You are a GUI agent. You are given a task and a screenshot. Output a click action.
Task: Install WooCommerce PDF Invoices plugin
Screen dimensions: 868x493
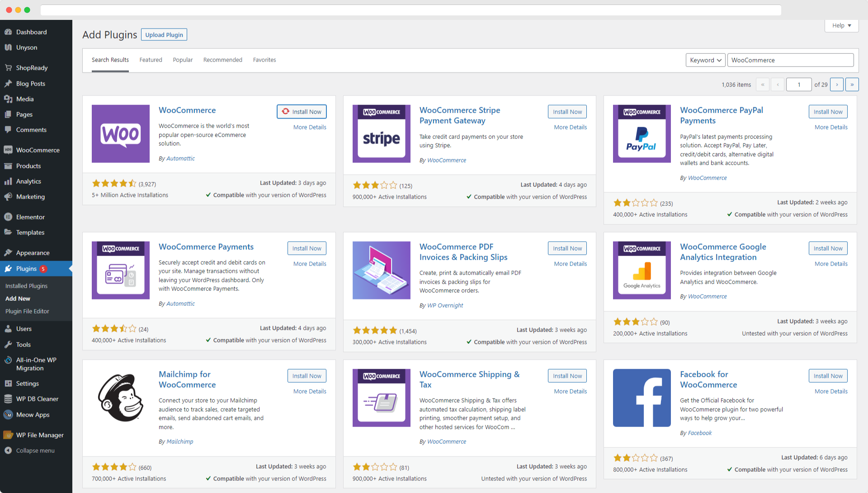pyautogui.click(x=567, y=248)
